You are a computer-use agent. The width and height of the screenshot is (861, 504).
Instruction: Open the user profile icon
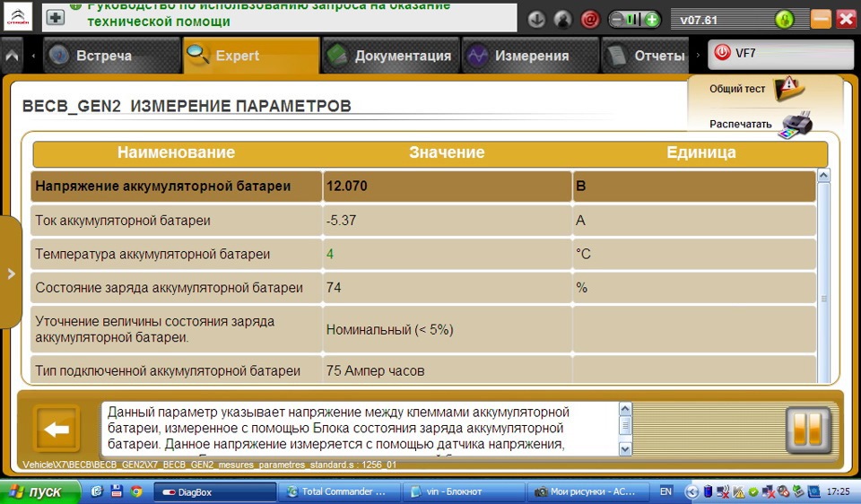tap(563, 20)
